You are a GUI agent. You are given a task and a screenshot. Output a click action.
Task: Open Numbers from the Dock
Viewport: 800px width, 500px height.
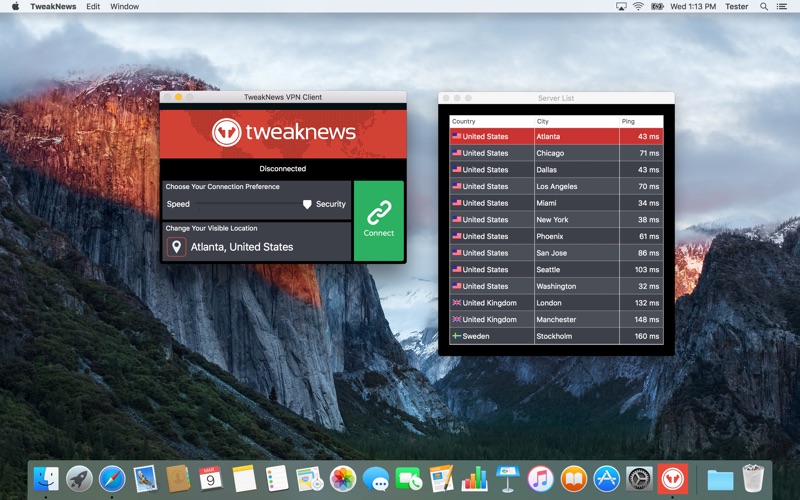click(x=474, y=479)
